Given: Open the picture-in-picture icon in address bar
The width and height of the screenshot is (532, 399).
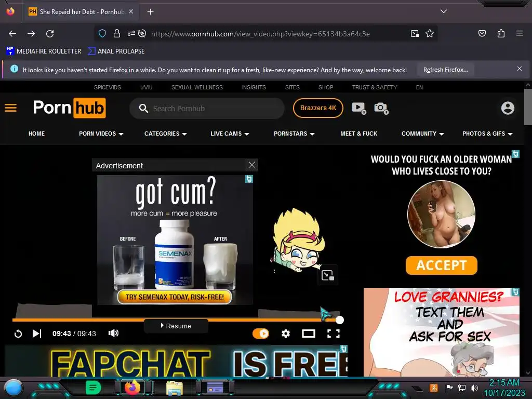Looking at the screenshot, I should point(415,34).
